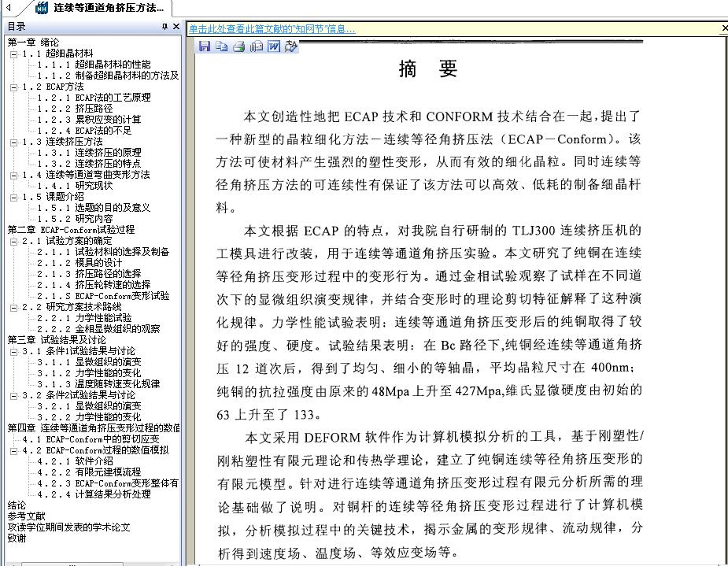Open the 知网节 information link
Image resolution: width=728 pixels, height=566 pixels.
click(x=272, y=29)
